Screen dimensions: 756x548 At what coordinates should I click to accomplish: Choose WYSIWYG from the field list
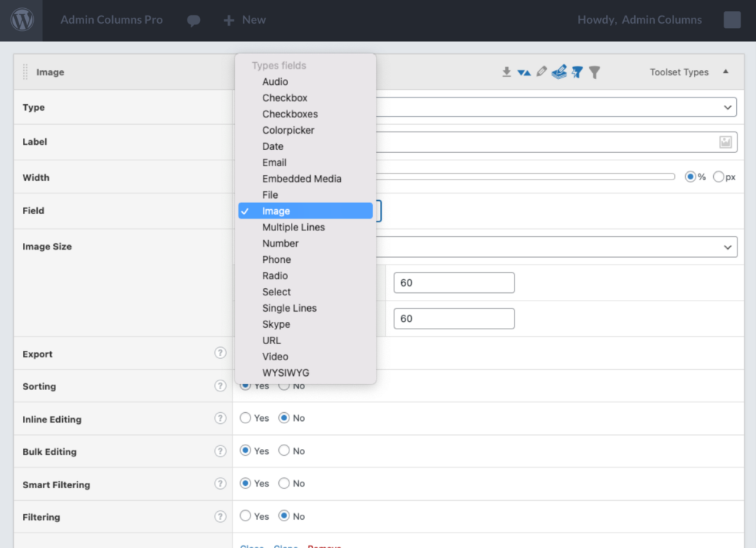[x=305, y=373]
